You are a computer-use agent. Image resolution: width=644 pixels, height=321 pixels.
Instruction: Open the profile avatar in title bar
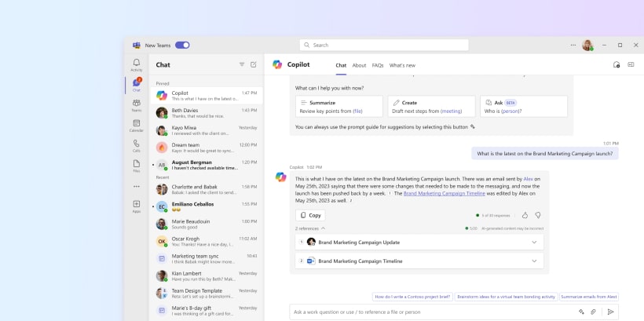(x=587, y=46)
